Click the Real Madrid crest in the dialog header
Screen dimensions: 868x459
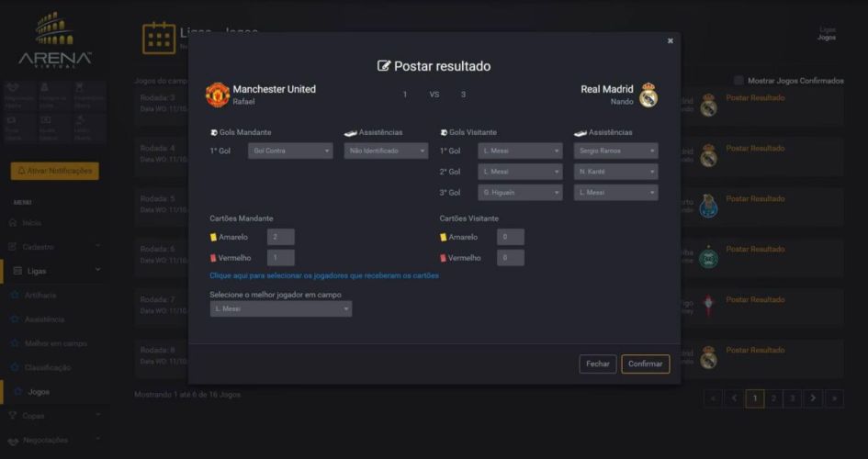(648, 95)
